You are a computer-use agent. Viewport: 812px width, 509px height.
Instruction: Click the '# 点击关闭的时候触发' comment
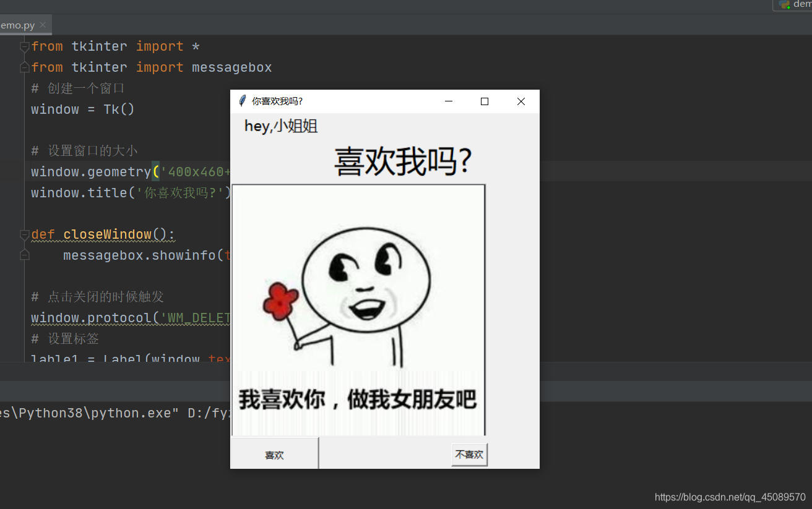pos(98,297)
